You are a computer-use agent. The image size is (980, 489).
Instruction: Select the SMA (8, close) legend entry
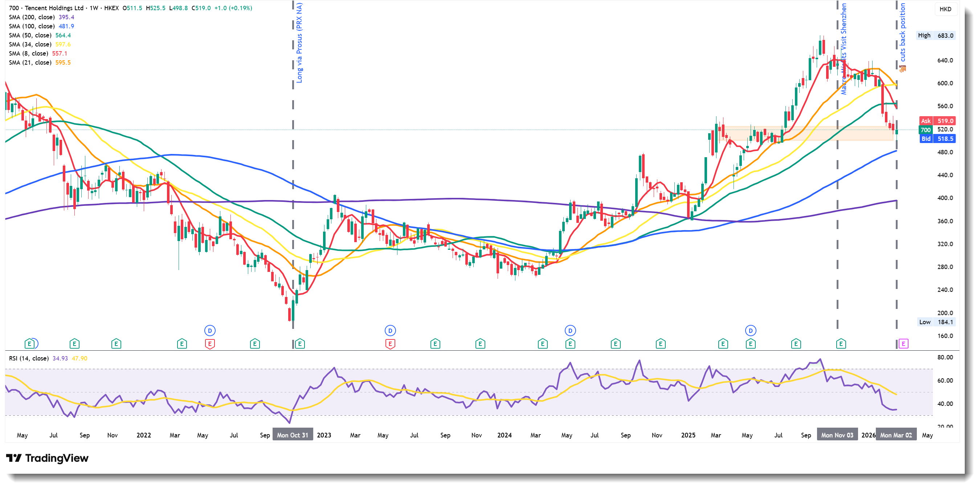29,53
